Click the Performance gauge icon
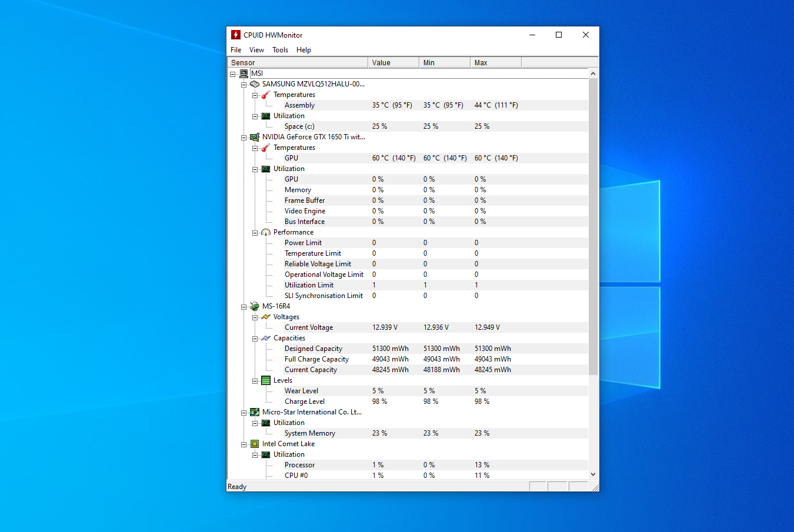The width and height of the screenshot is (794, 532). click(x=266, y=232)
